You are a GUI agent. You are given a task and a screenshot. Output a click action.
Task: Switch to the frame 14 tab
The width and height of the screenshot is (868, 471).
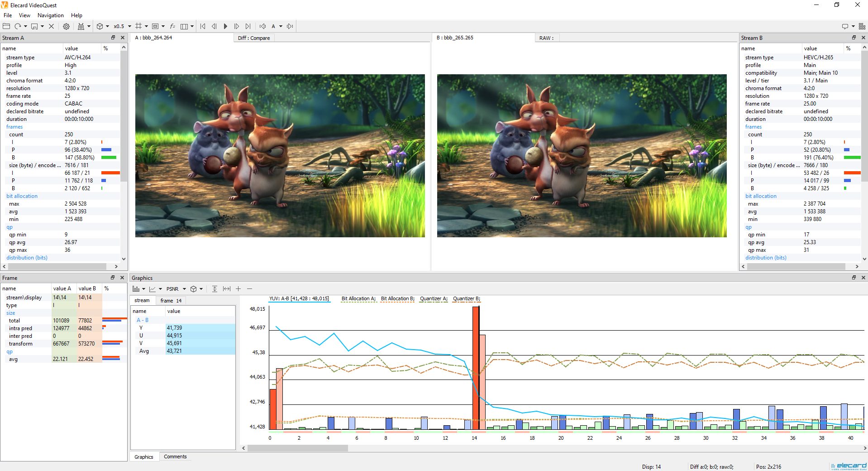tap(171, 300)
